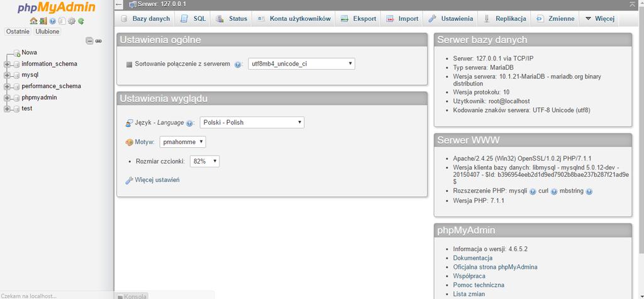Switch to the Ostatnie tab

(18, 31)
